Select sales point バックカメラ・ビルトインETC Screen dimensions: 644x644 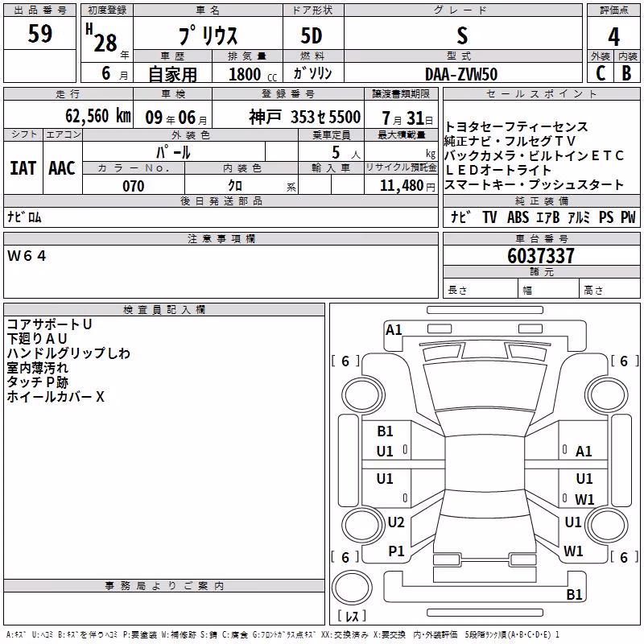click(x=535, y=155)
